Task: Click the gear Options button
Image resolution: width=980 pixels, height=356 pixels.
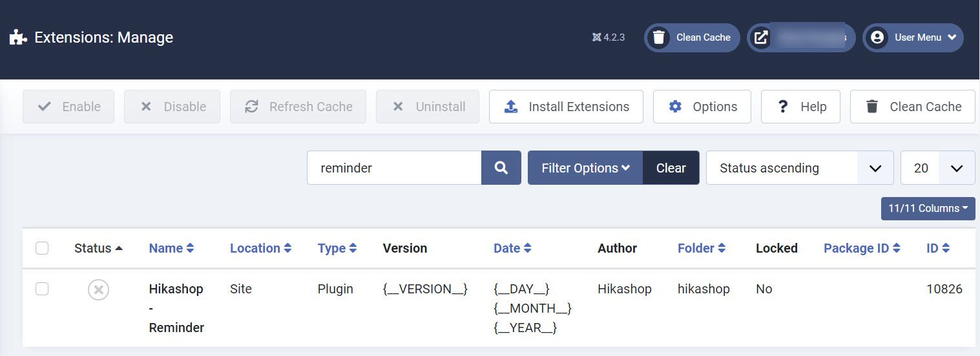Action: (702, 107)
